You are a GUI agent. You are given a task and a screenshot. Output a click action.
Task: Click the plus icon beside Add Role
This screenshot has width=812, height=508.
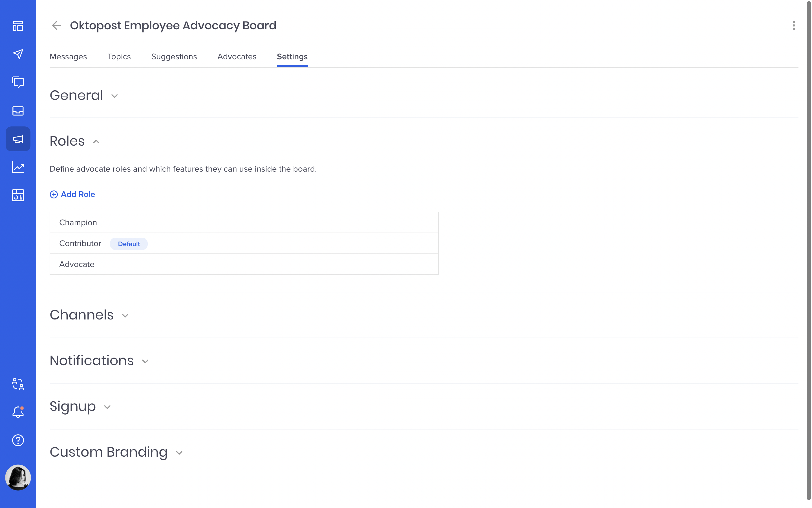tap(54, 194)
